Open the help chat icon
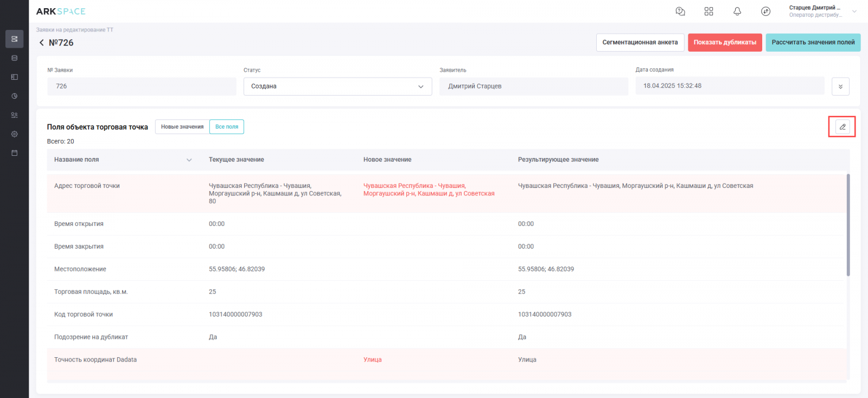Image resolution: width=868 pixels, height=398 pixels. [x=680, y=11]
